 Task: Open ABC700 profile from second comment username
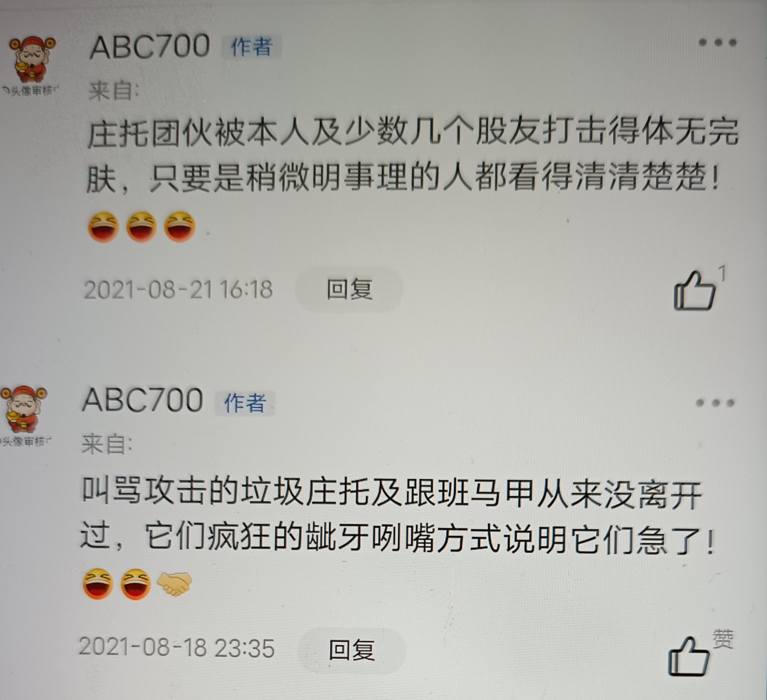[142, 400]
